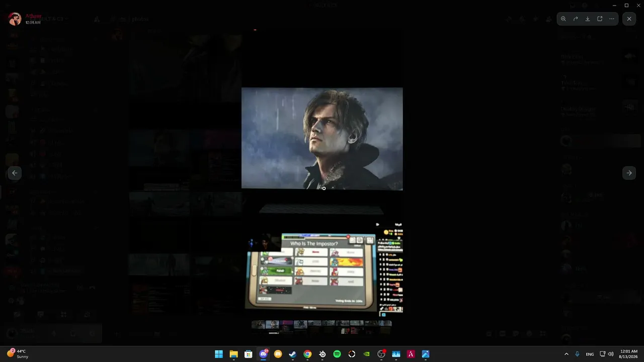The height and width of the screenshot is (362, 644).
Task: Switch input language via ENG indicator
Action: pyautogui.click(x=590, y=354)
